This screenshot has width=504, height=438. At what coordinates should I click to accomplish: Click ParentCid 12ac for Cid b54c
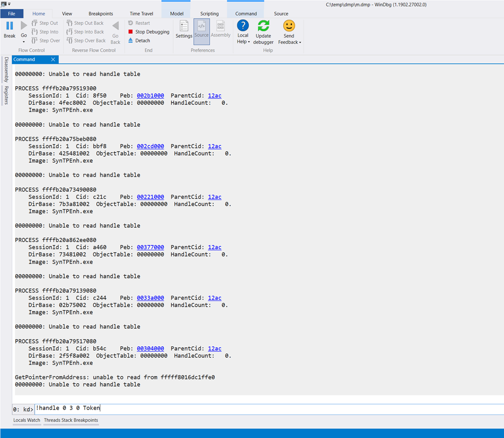215,349
